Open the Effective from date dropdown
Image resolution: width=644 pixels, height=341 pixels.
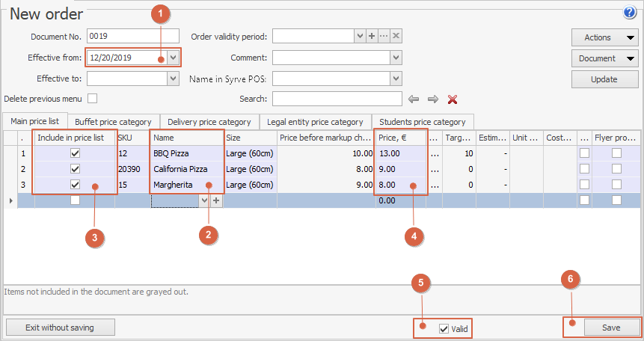coord(173,58)
